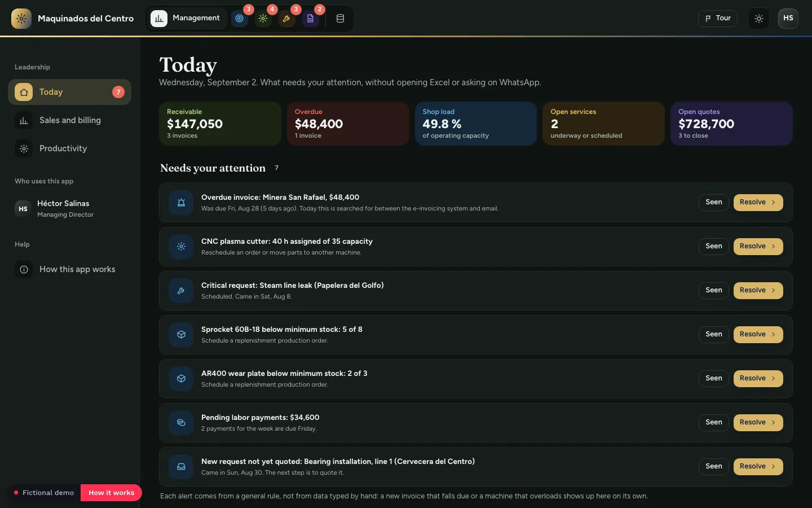
Task: Open the database icon in top bar
Action: [x=340, y=19]
